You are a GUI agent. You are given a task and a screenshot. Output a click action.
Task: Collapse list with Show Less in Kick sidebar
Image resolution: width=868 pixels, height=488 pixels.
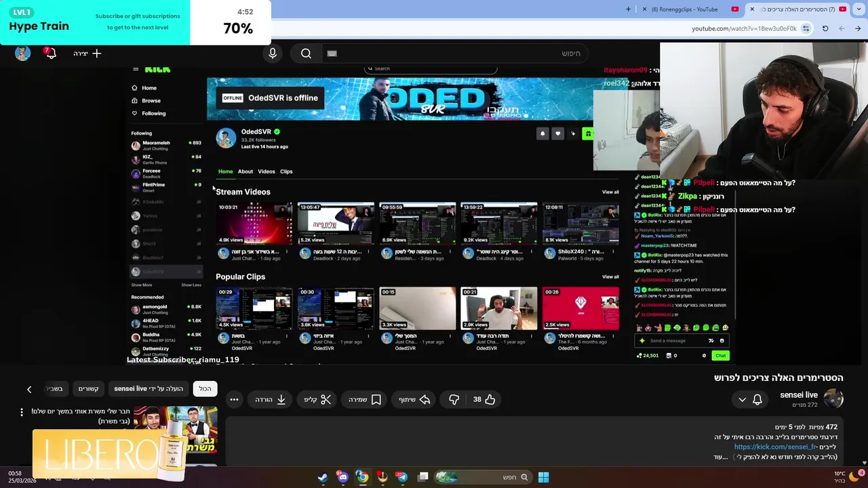[x=191, y=285]
